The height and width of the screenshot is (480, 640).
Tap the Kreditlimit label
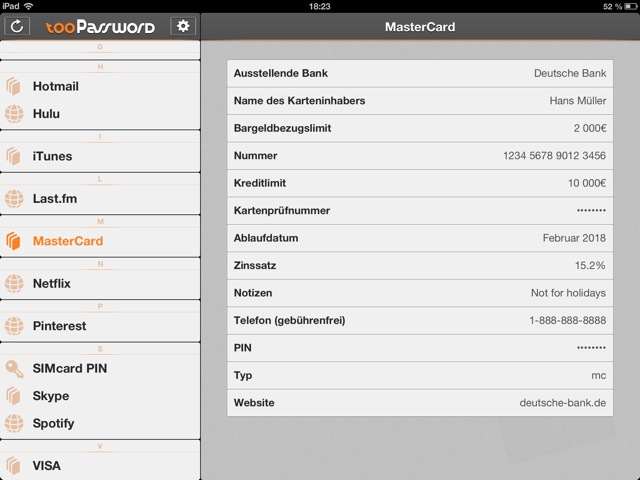(x=260, y=183)
